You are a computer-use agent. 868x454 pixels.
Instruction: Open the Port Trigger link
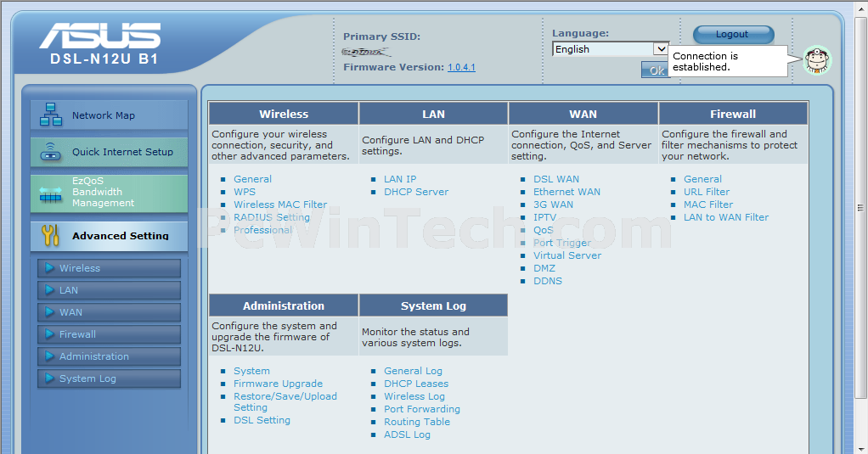tap(562, 242)
